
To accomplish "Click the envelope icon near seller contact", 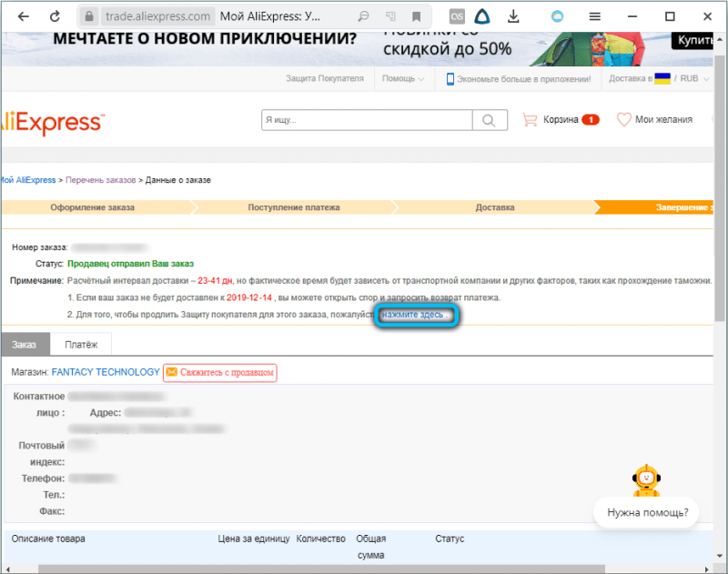I will click(171, 372).
